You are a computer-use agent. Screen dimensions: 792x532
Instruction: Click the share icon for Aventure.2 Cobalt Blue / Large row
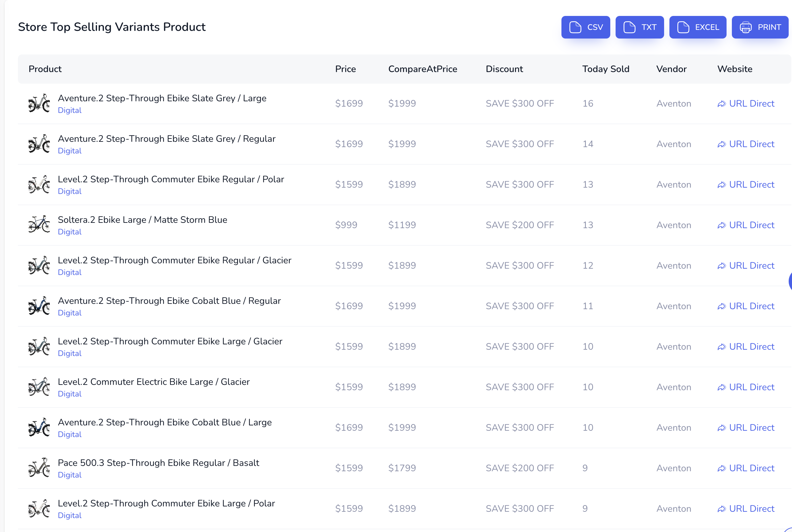tap(722, 428)
